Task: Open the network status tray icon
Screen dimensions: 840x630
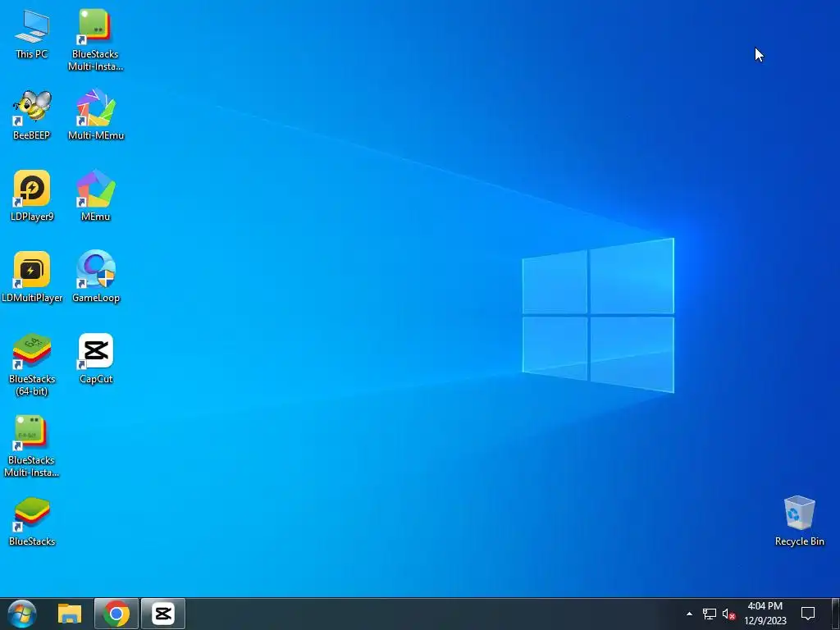Action: 710,614
